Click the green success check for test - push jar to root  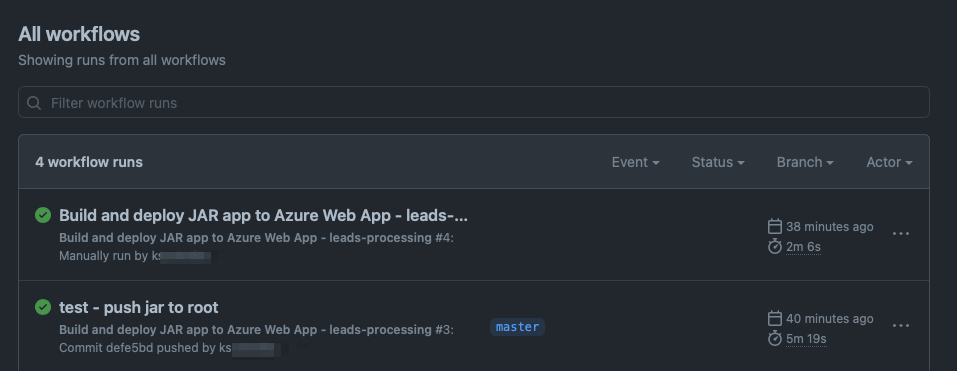(43, 307)
